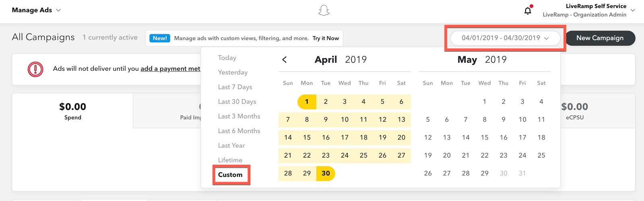The height and width of the screenshot is (201, 644).
Task: Choose the Custom date range option
Action: point(230,174)
